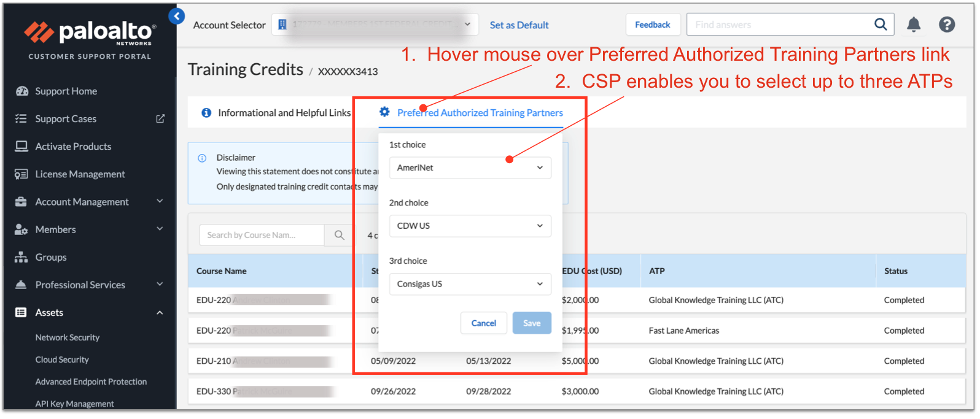Click the Activate Products laptop icon
Image resolution: width=980 pixels, height=419 pixels.
(x=21, y=147)
